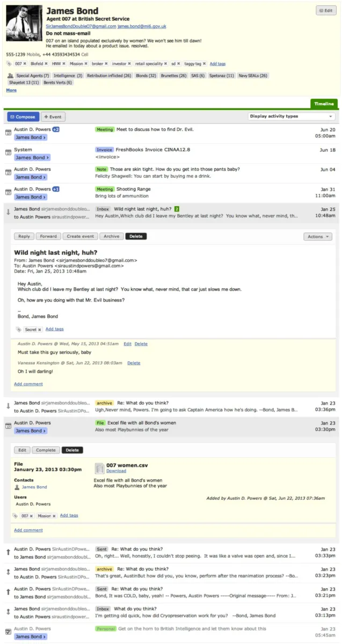Remove the Blofeld tag with its x
342x644 pixels.
coord(47,64)
